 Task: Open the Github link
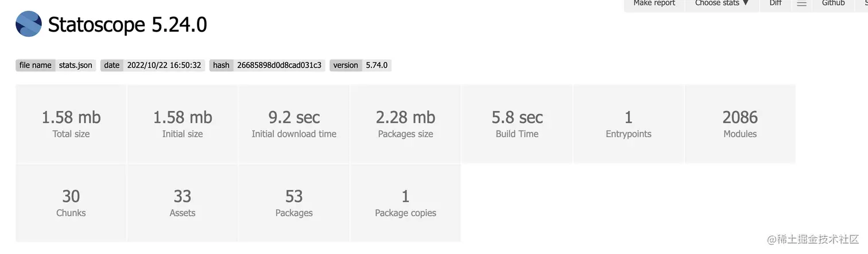(x=833, y=3)
